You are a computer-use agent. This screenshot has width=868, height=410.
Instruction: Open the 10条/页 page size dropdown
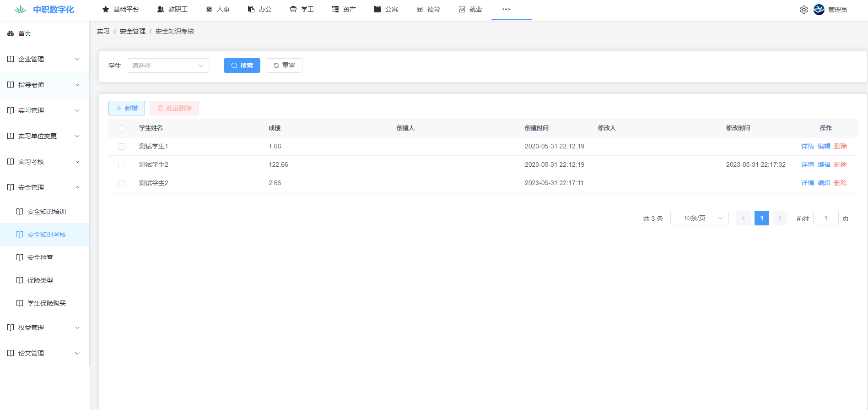coord(699,218)
